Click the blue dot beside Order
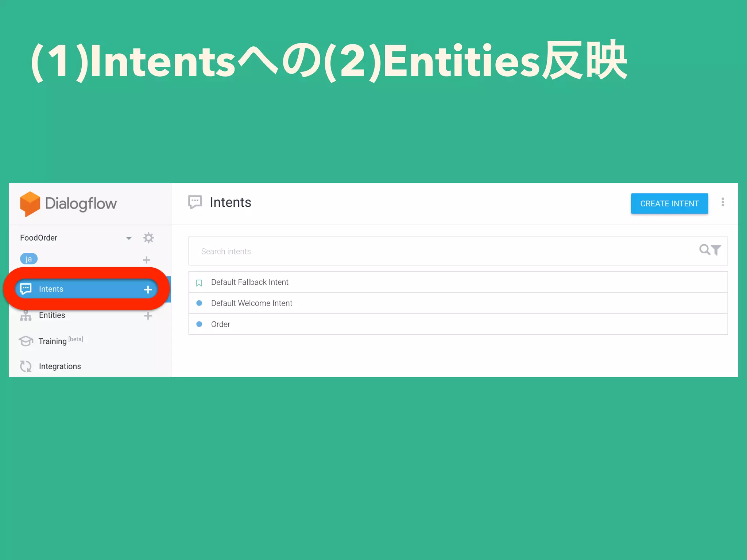This screenshot has height=560, width=747. pyautogui.click(x=199, y=324)
